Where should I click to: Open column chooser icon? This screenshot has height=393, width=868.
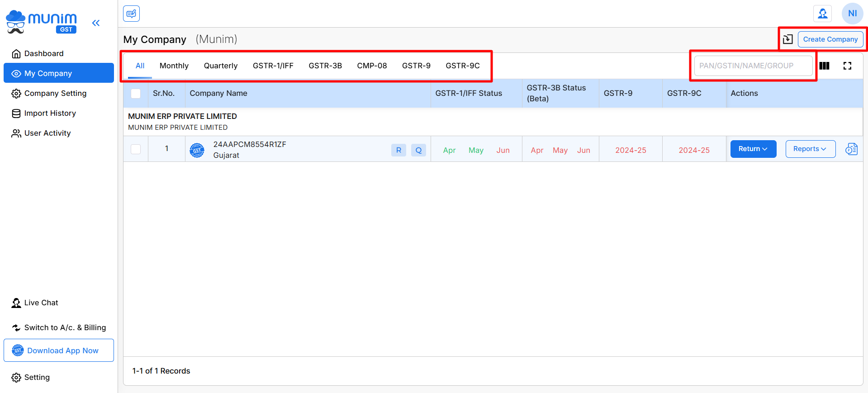(824, 66)
